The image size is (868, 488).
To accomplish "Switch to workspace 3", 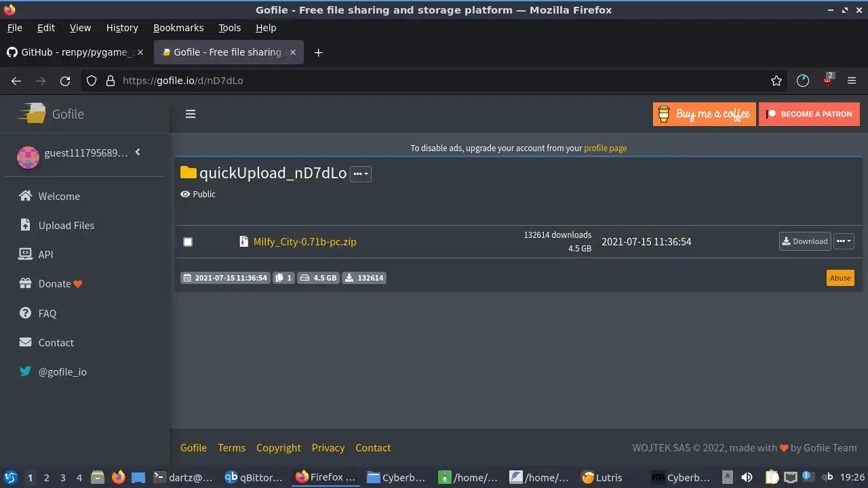I will (x=62, y=477).
